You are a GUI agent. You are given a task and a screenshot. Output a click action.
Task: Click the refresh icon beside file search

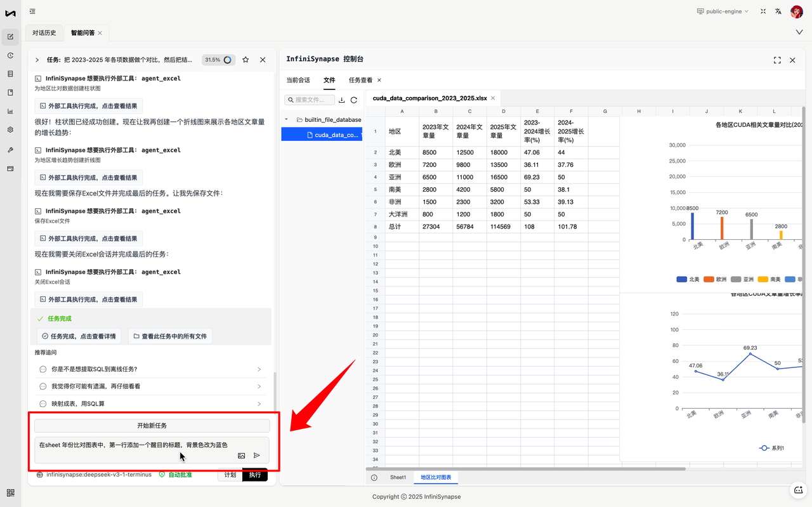point(354,100)
